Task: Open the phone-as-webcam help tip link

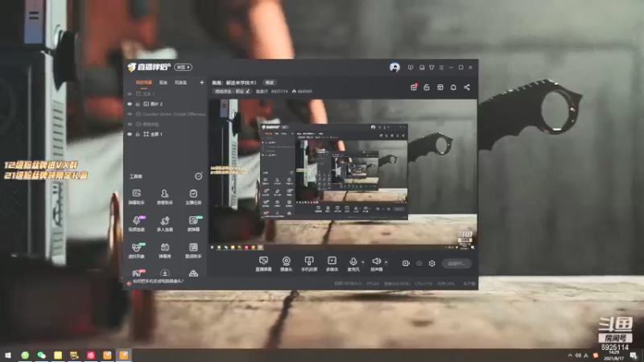Action: pos(158,282)
